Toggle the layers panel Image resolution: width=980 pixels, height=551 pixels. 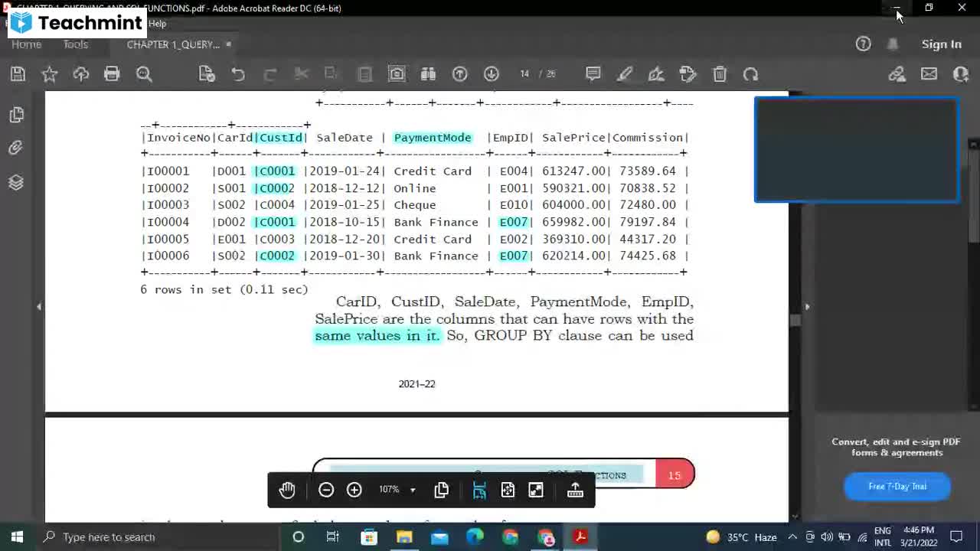pos(16,182)
